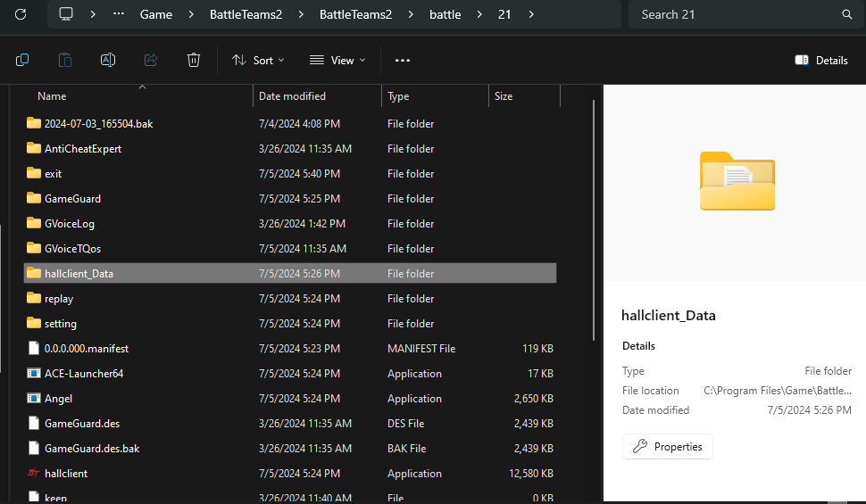Select the hallclient_Data folder row
Viewport: 866px width, 504px height.
point(290,273)
